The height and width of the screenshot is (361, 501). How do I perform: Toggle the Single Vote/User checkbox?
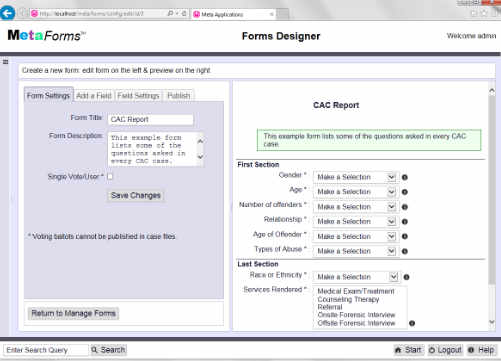click(x=110, y=176)
